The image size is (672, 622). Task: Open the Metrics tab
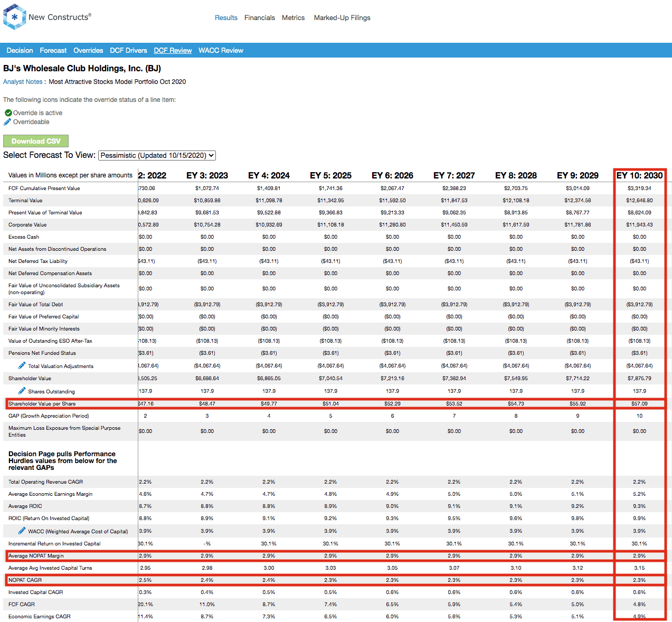(x=293, y=17)
